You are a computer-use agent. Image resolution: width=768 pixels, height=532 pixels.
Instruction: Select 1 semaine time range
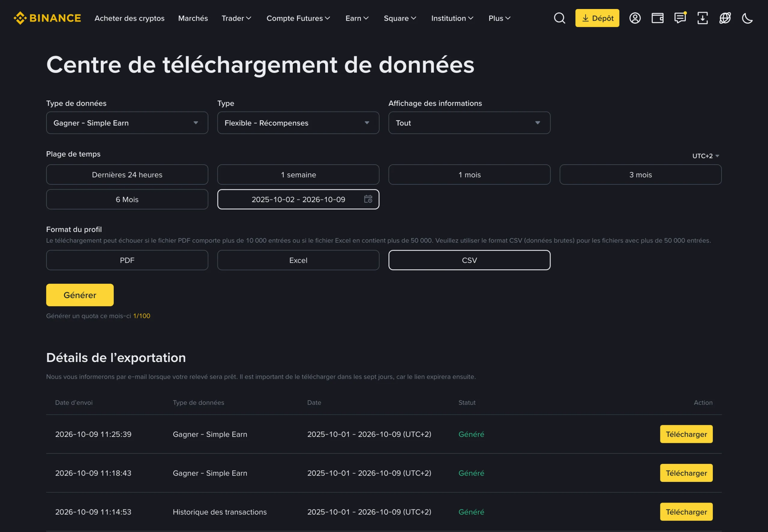[x=298, y=174]
